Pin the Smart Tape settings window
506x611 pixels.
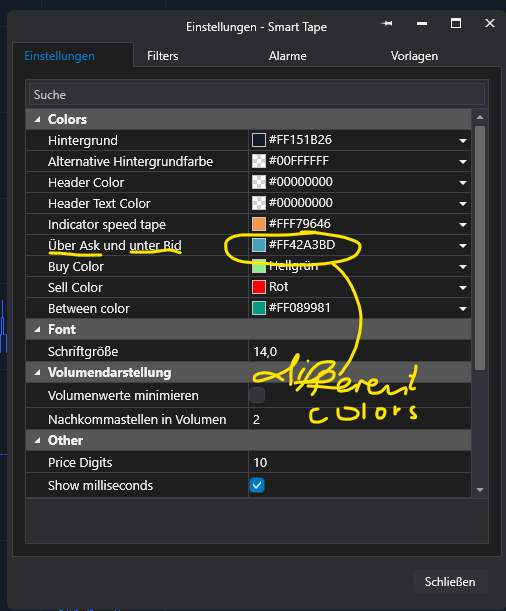pyautogui.click(x=386, y=24)
